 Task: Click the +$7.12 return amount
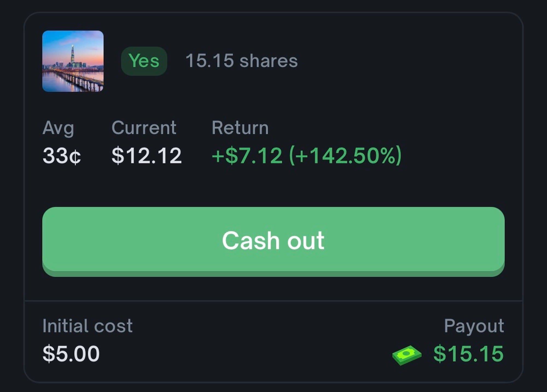247,156
